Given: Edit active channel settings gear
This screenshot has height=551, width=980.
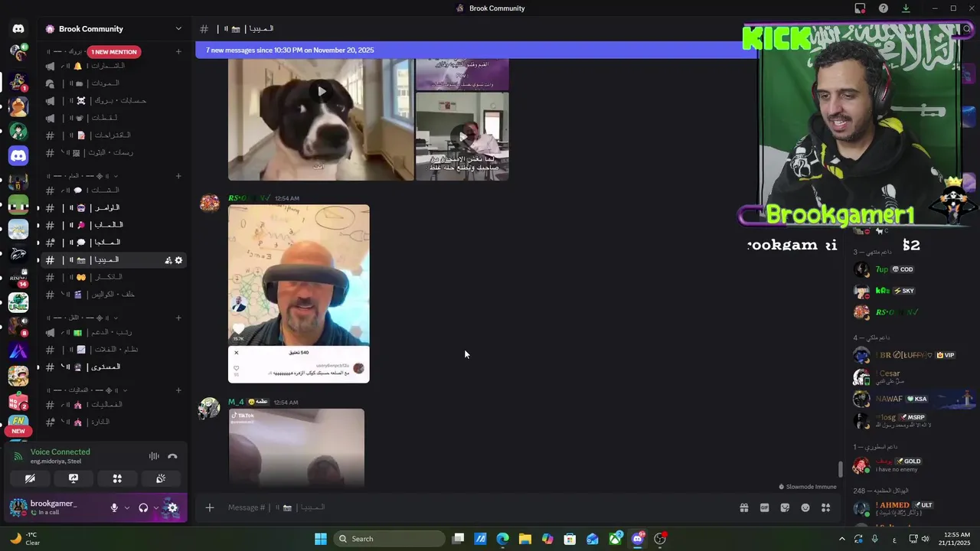Looking at the screenshot, I should (x=179, y=260).
